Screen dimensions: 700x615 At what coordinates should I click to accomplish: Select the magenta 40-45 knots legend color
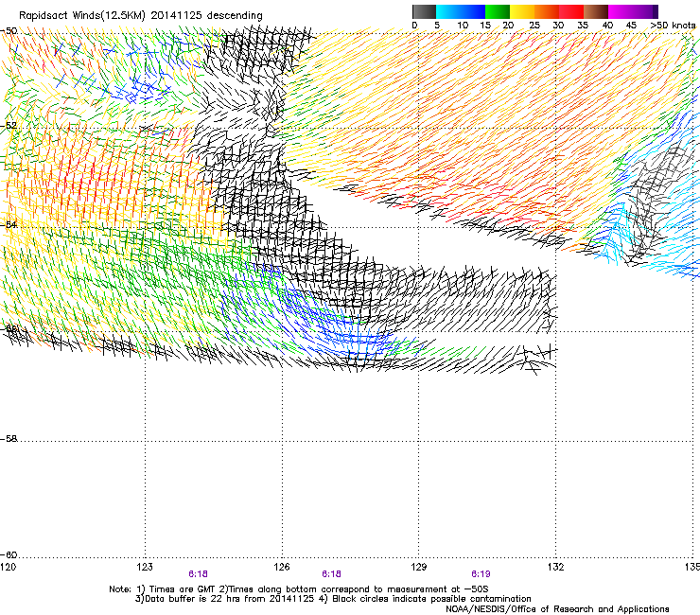(621, 11)
